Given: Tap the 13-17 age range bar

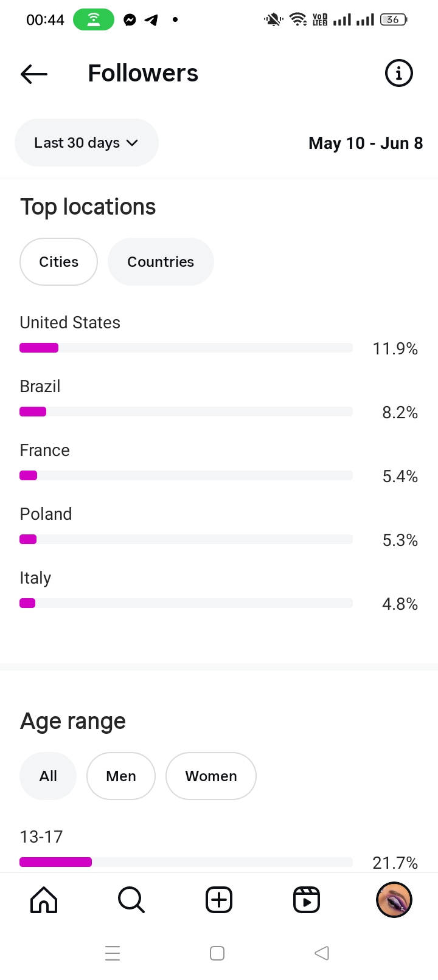Looking at the screenshot, I should click(x=186, y=861).
